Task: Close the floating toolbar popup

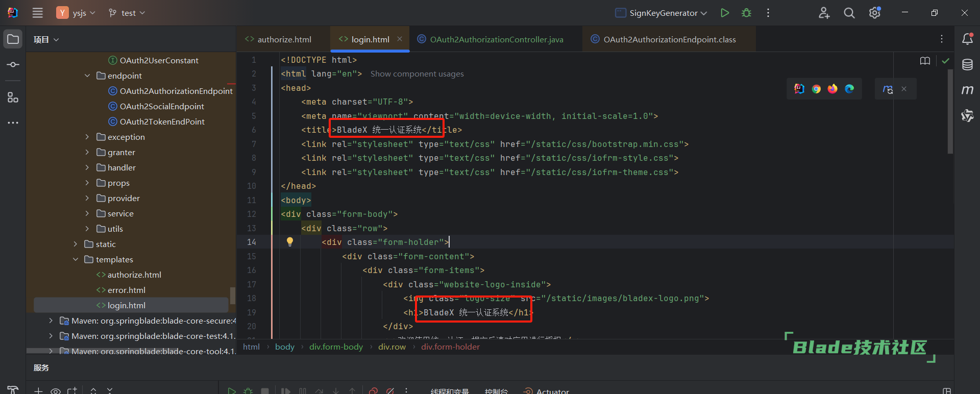Action: click(904, 89)
